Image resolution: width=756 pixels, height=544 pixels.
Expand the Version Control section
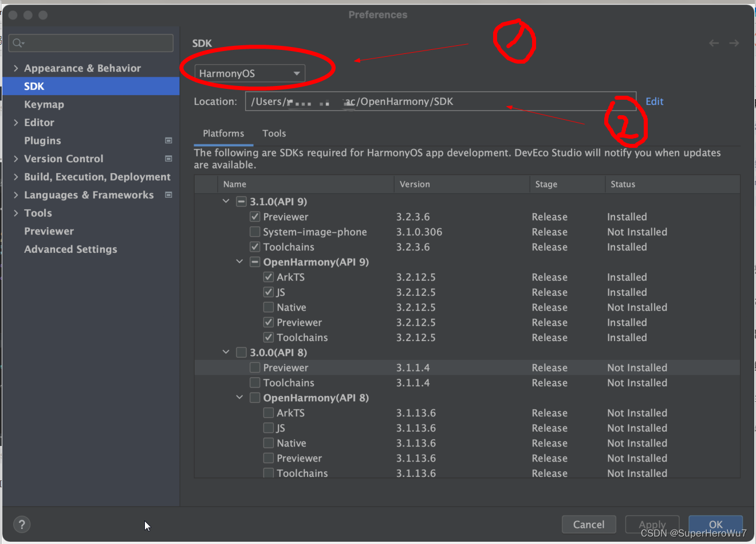pos(16,159)
